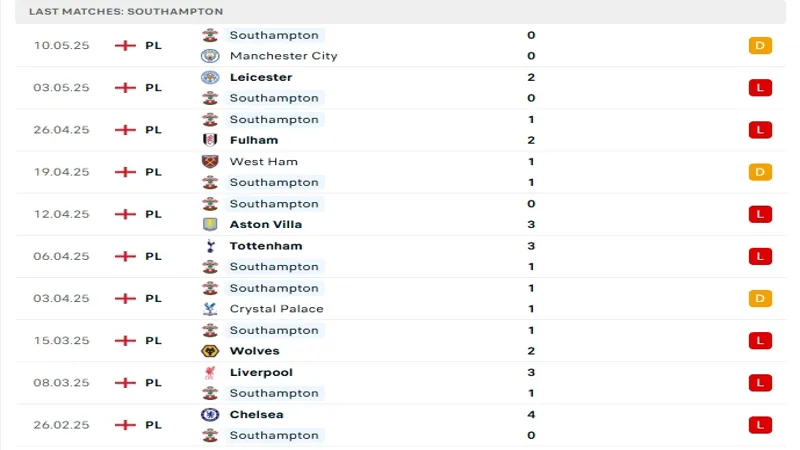Open the Crystal Palace team link
The height and width of the screenshot is (450, 800).
[276, 309]
